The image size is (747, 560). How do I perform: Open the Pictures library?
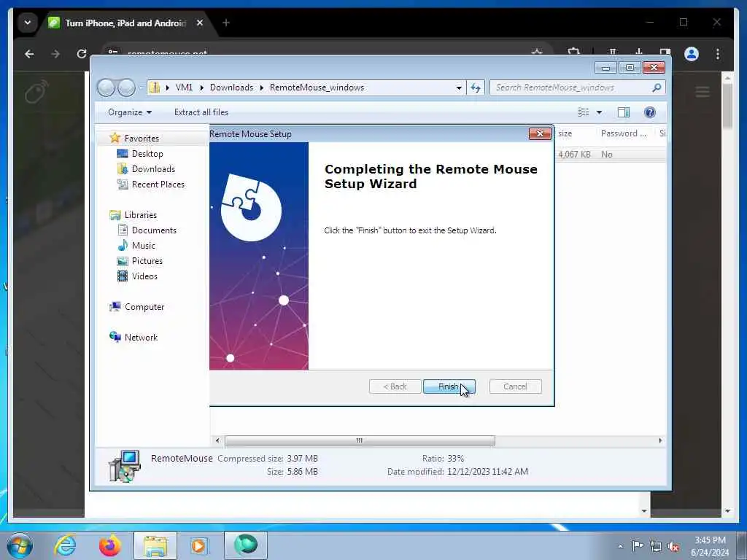coord(147,261)
